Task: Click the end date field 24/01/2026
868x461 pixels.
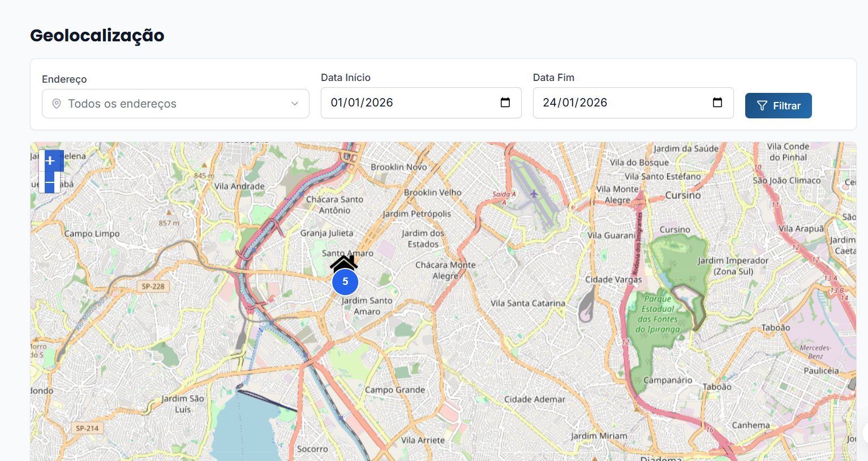Action: 575,103
